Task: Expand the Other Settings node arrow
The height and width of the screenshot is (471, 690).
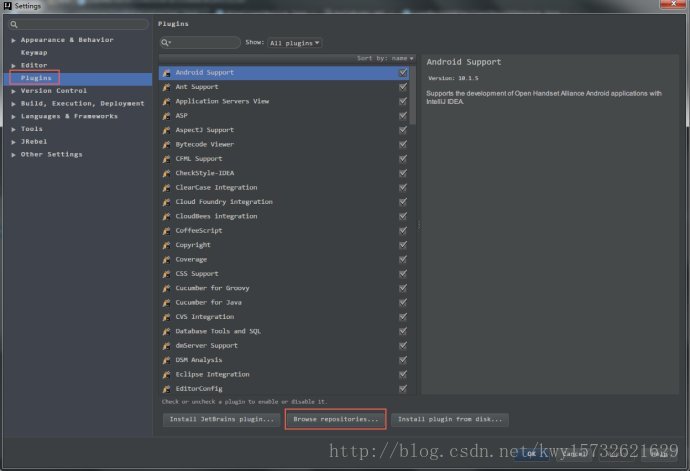Action: pos(14,155)
